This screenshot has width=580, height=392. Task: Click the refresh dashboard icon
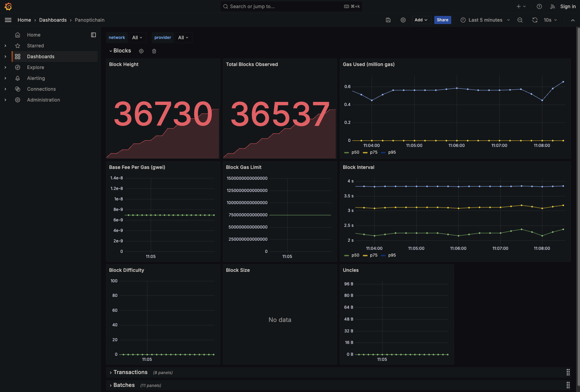(535, 20)
